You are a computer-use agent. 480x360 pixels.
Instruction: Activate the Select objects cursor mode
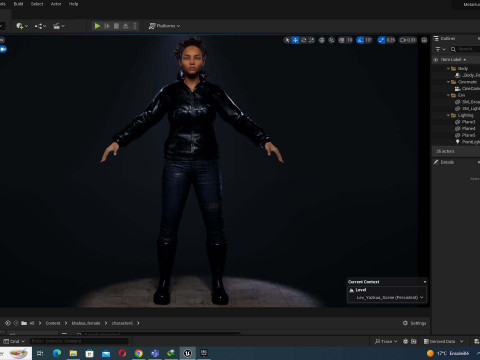pos(287,40)
